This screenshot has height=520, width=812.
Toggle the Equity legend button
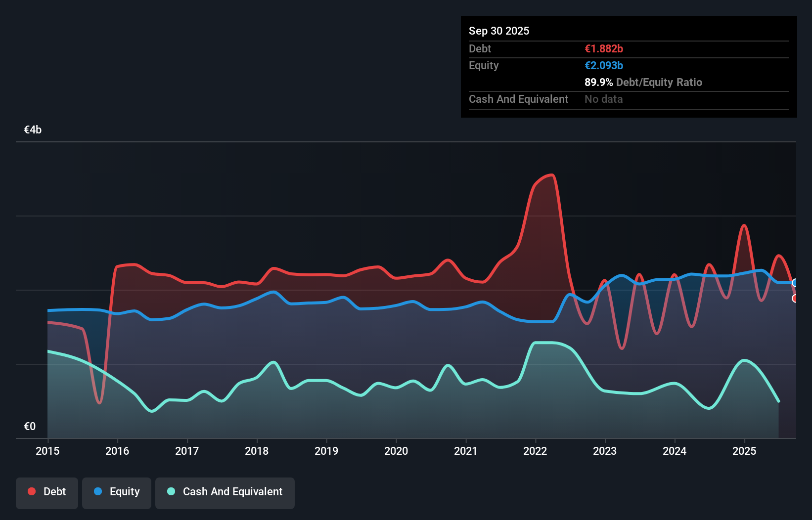117,493
